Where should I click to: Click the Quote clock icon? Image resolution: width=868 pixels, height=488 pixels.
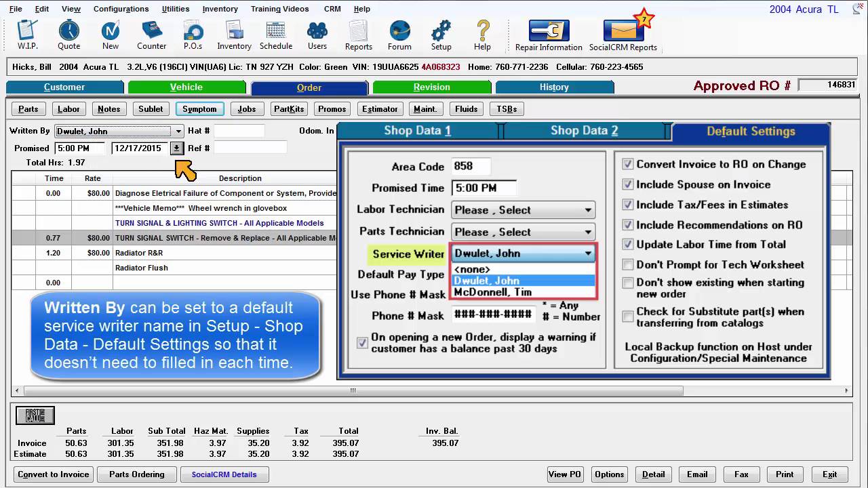point(68,31)
